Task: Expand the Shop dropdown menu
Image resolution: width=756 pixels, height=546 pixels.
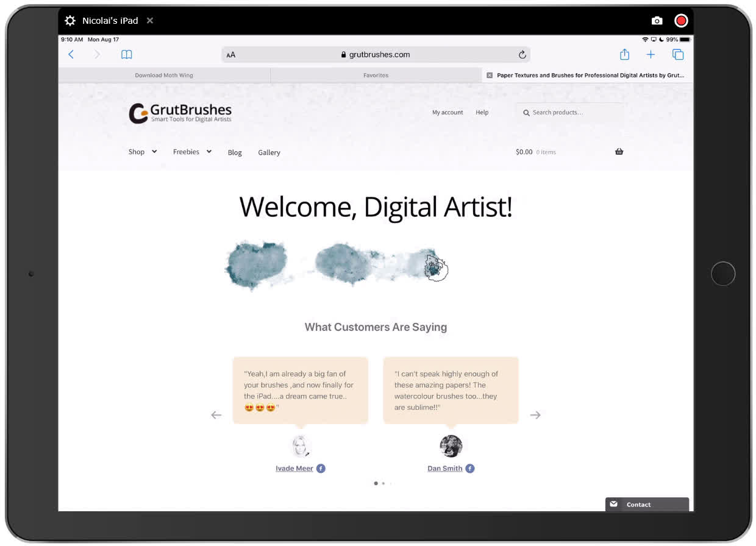Action: 141,152
